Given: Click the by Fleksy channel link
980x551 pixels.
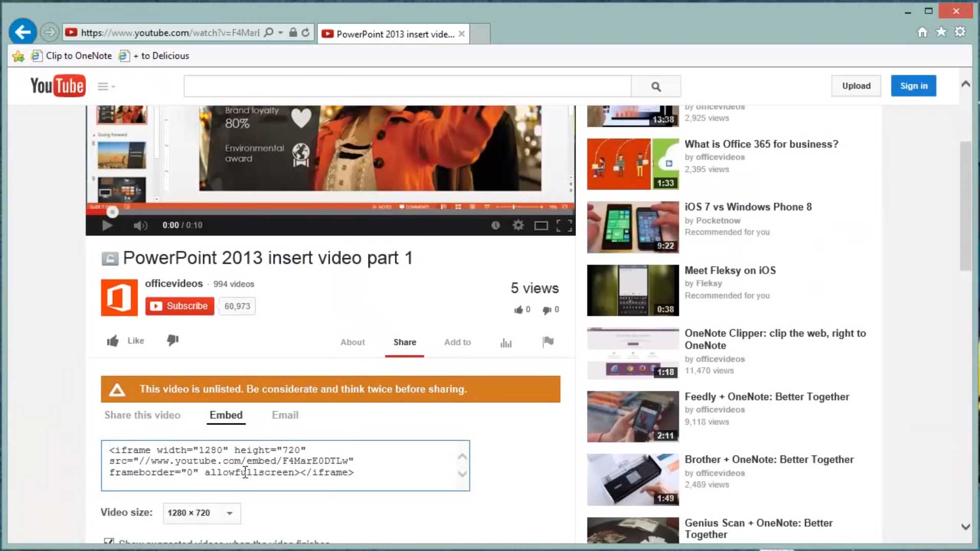Looking at the screenshot, I should click(703, 284).
